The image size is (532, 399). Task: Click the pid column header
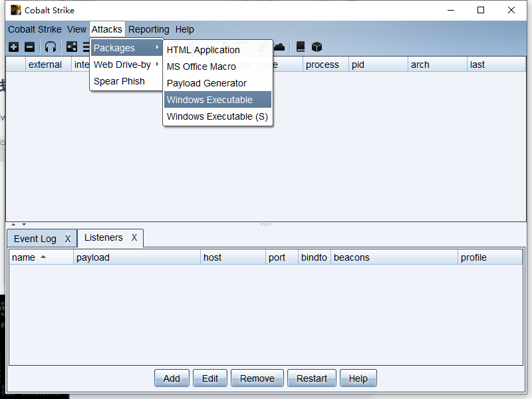coord(378,65)
